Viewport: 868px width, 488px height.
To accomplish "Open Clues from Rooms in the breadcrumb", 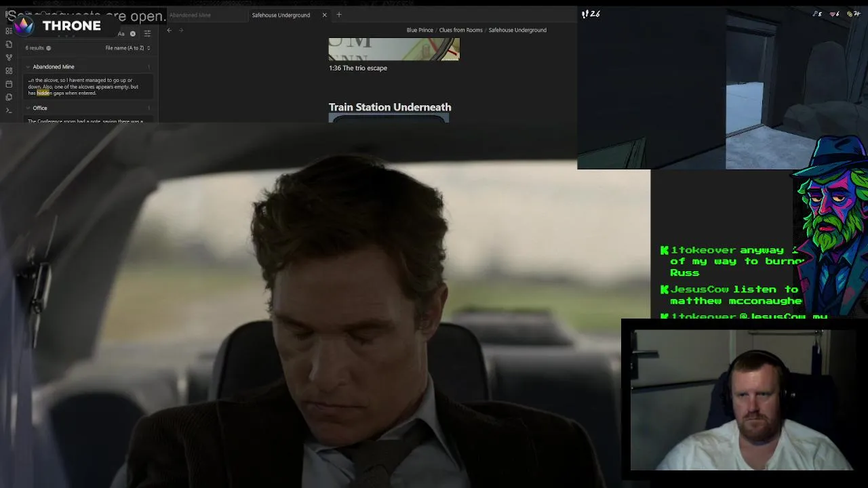I will coord(460,30).
